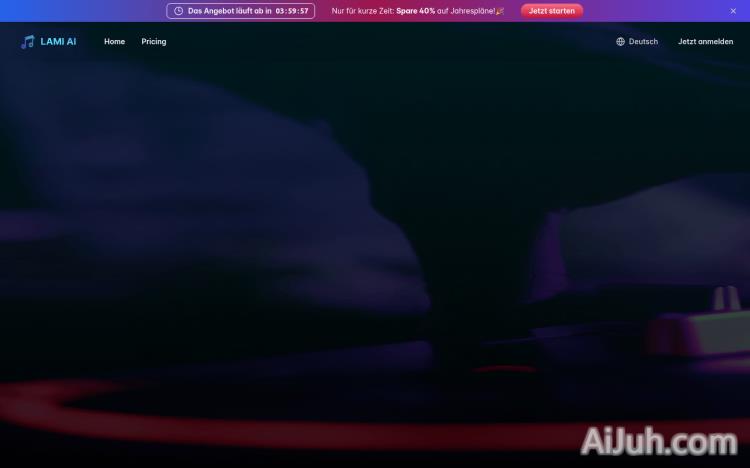Viewport: 750px width, 468px height.
Task: Open the "Jetzt anmelden" sign-in link
Action: point(705,42)
